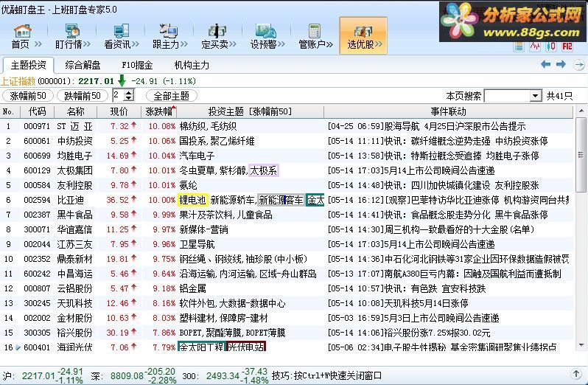Sort by the 现价 column header
This screenshot has height=385, width=588.
tap(119, 111)
